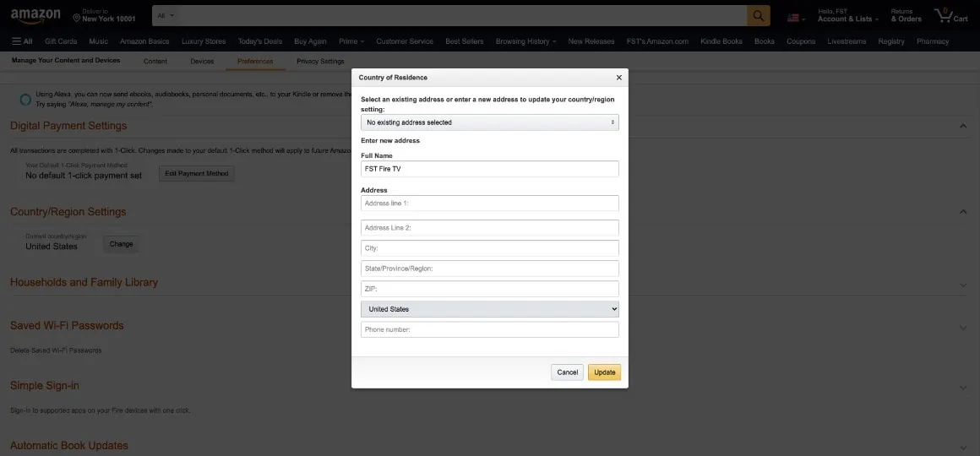Open Music nav link
The height and width of the screenshot is (456, 980).
98,41
